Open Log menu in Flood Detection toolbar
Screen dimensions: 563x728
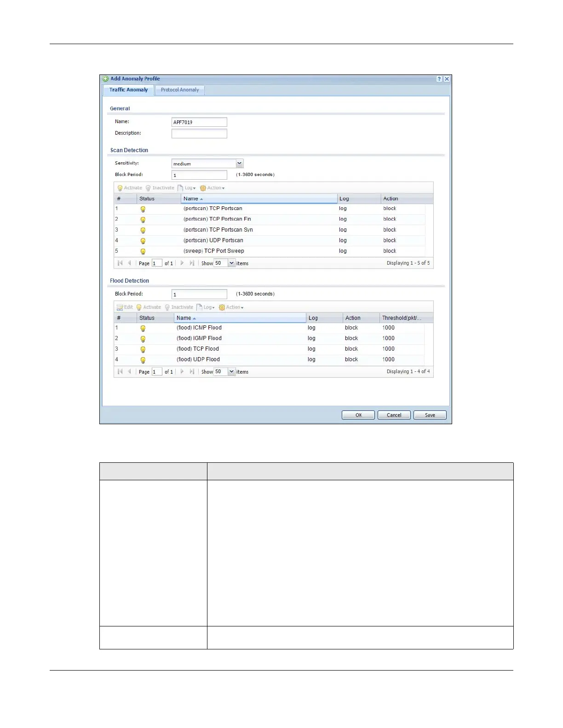(206, 307)
